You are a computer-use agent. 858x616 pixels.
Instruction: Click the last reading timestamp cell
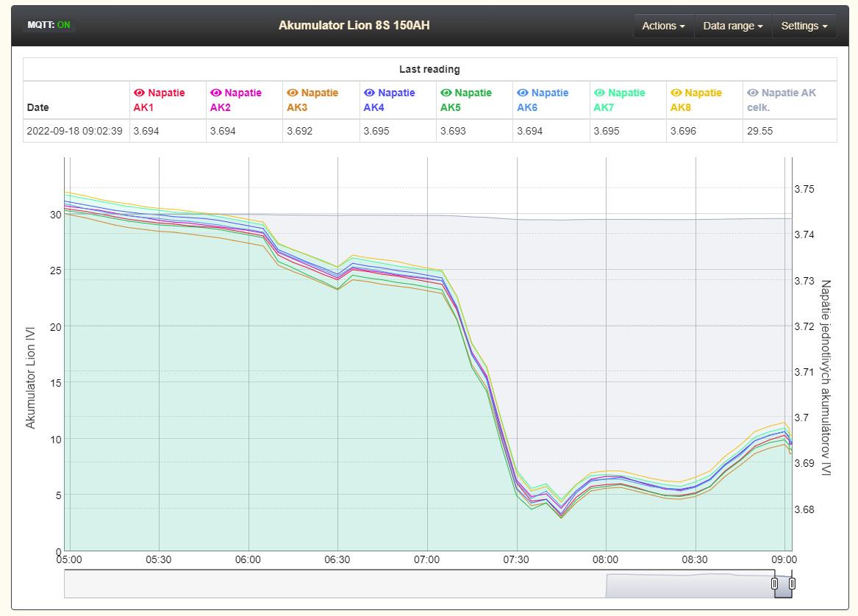pyautogui.click(x=75, y=131)
